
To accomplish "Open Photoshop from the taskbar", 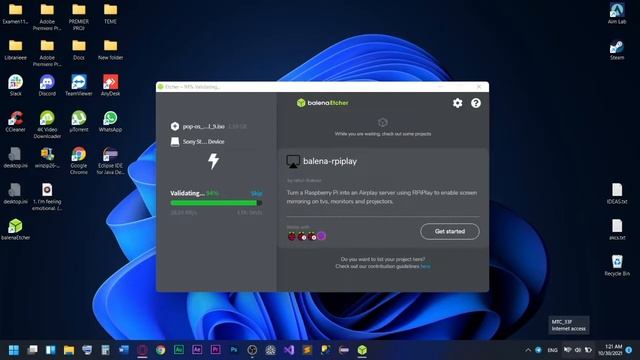I will pos(234,350).
